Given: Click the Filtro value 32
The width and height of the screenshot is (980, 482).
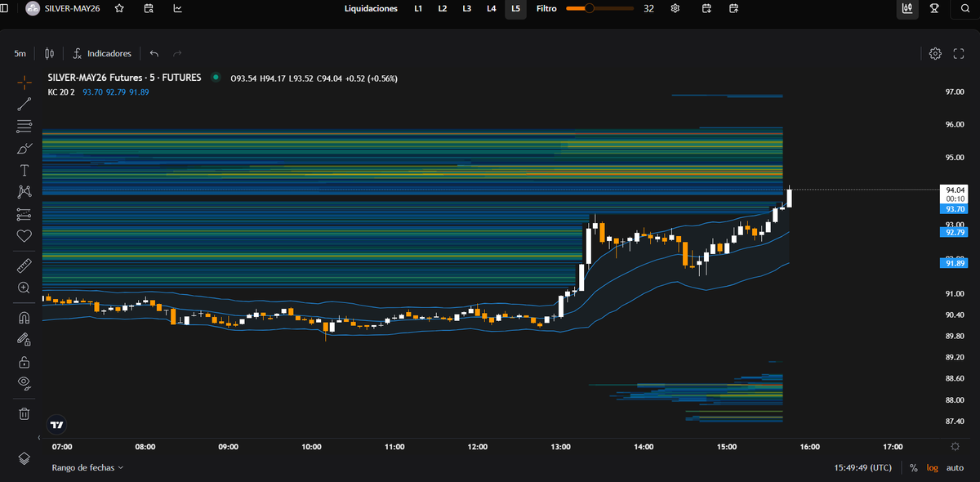Looking at the screenshot, I should click(648, 8).
